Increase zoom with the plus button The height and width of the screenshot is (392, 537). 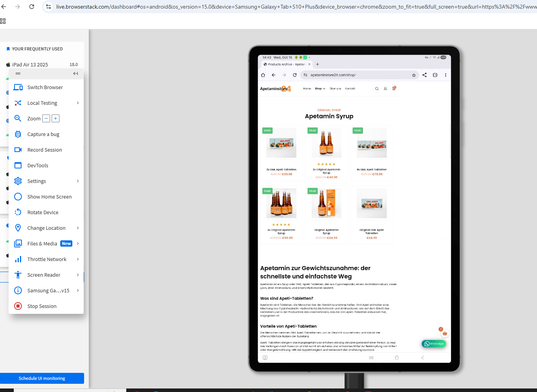(x=56, y=118)
